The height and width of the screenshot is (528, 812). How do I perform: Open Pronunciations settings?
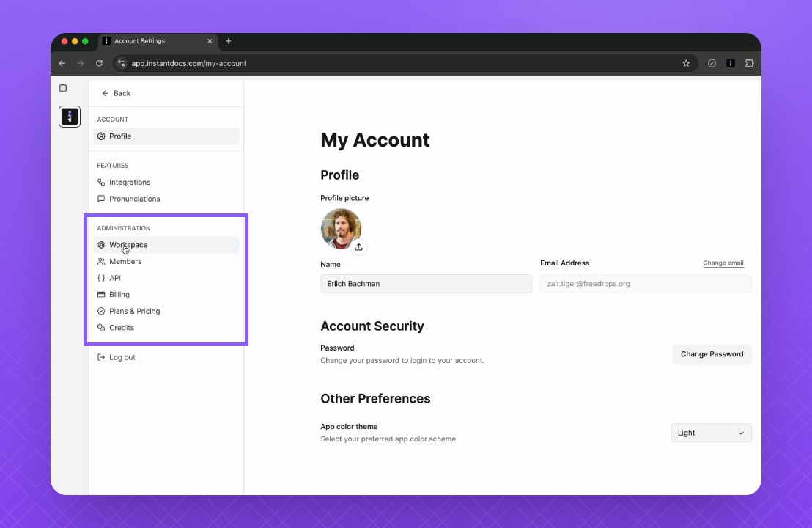(166, 199)
